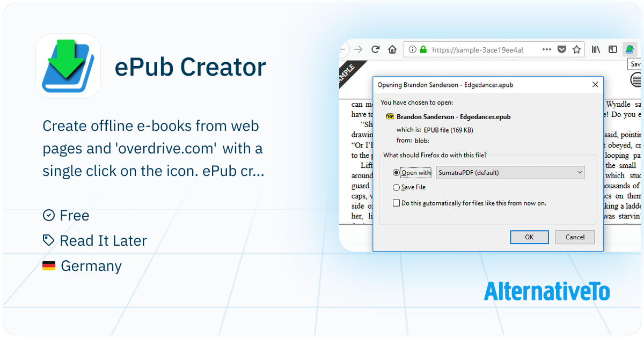Click the Germany flag icon
The image size is (644, 338).
click(x=49, y=266)
